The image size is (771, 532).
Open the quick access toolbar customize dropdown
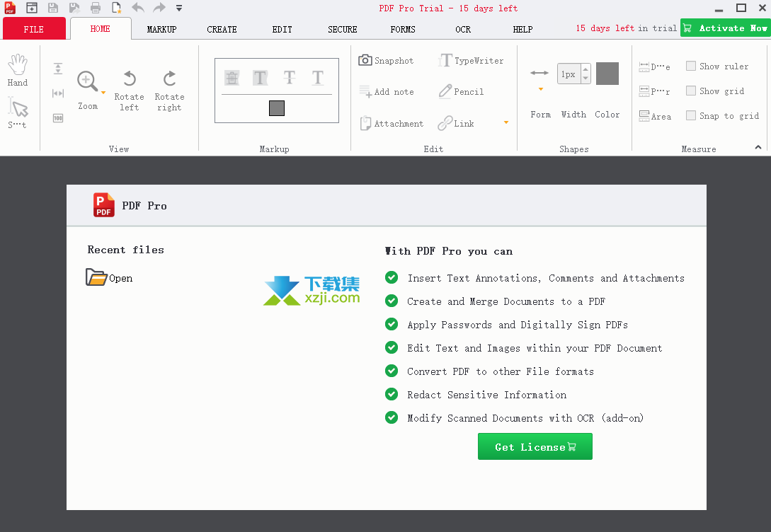coord(179,8)
